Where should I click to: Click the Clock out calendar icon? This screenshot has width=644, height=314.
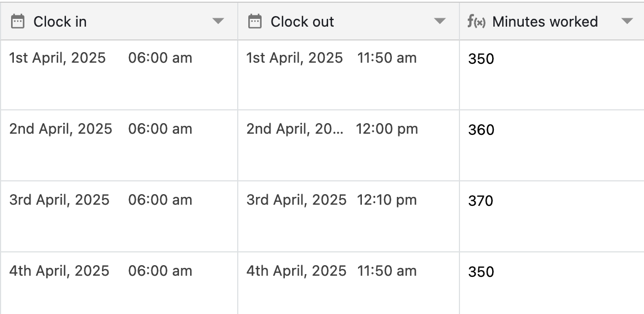(254, 22)
